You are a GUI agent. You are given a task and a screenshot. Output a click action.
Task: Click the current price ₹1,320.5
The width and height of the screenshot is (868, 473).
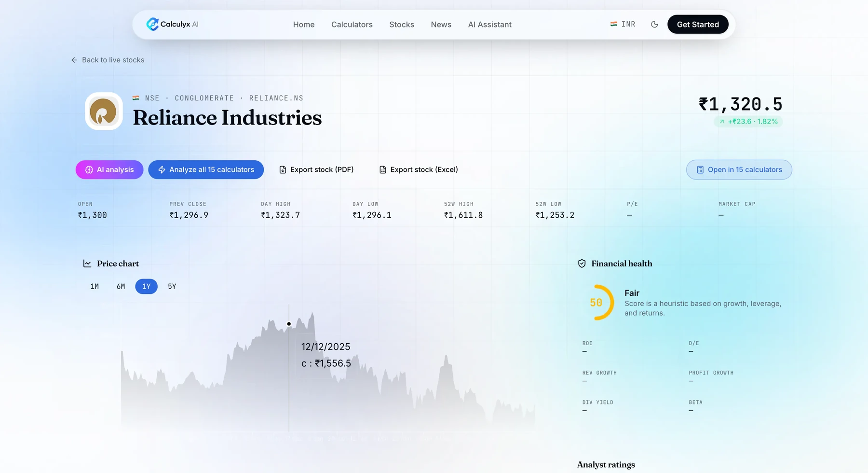741,104
